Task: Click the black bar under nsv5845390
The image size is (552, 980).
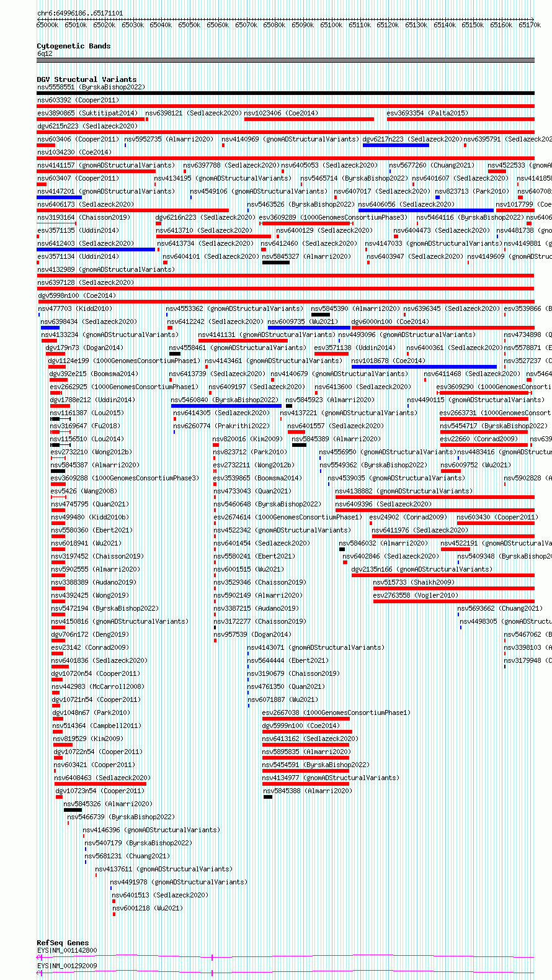Action: [x=321, y=315]
